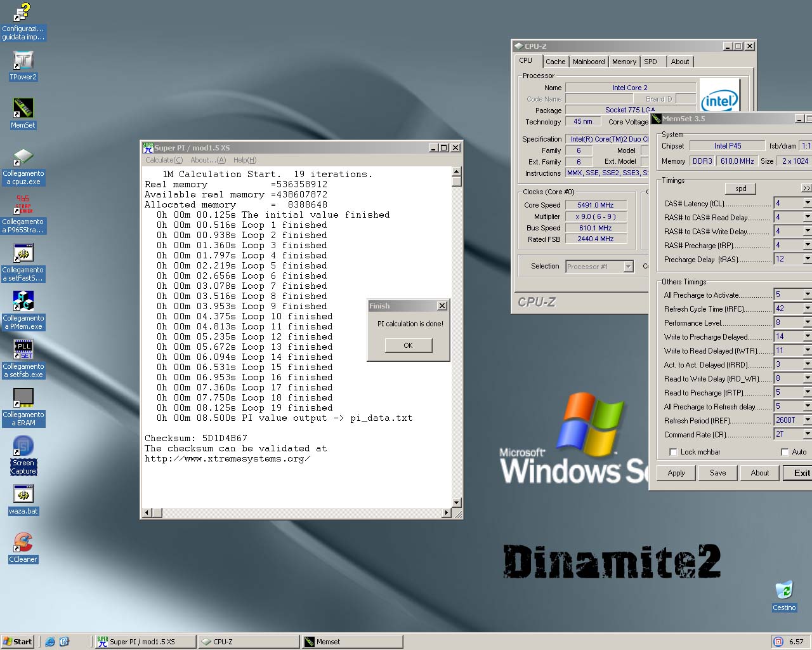Click the CPU-Z title bar icon
Viewport: 812px width, 650px height.
[x=518, y=46]
